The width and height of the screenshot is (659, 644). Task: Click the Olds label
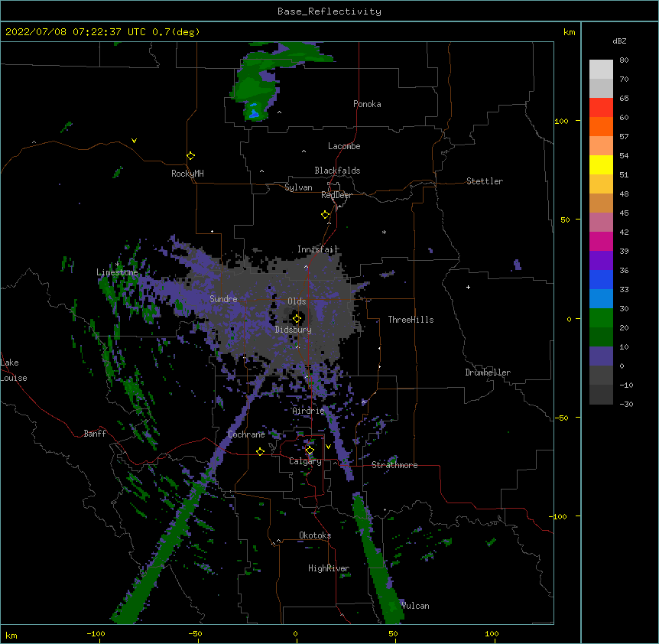(297, 301)
